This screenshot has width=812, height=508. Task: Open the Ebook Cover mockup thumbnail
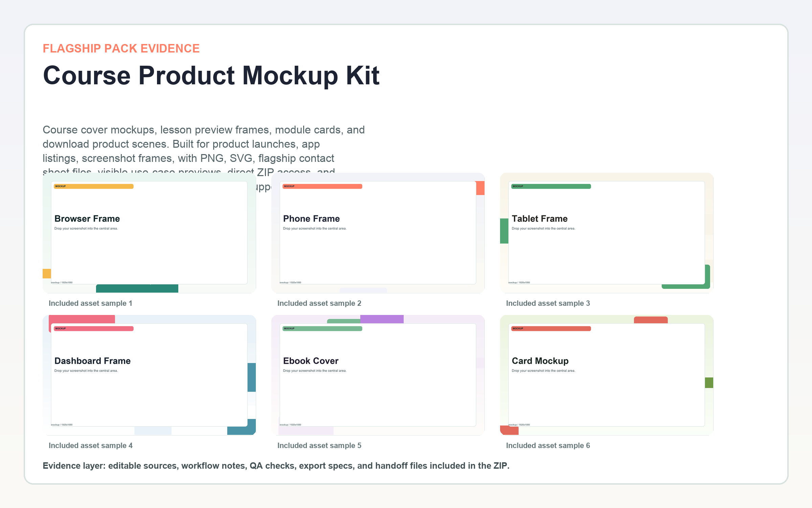click(x=378, y=375)
